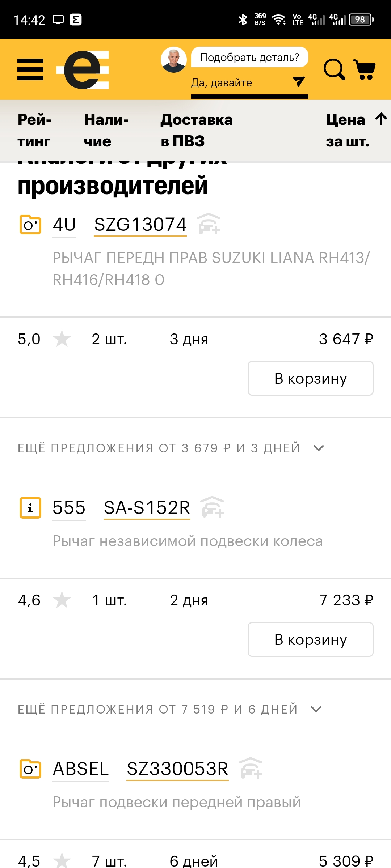Open the 4U brand link

click(64, 225)
